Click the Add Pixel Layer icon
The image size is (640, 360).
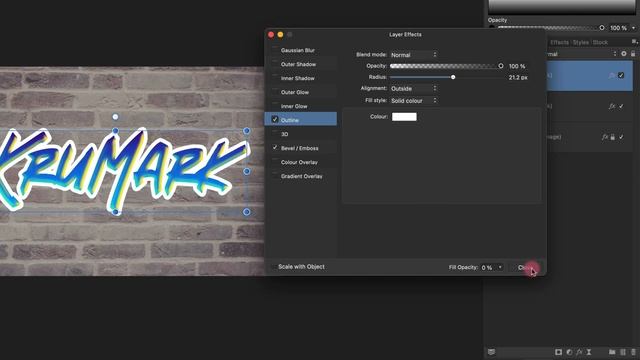tap(623, 352)
